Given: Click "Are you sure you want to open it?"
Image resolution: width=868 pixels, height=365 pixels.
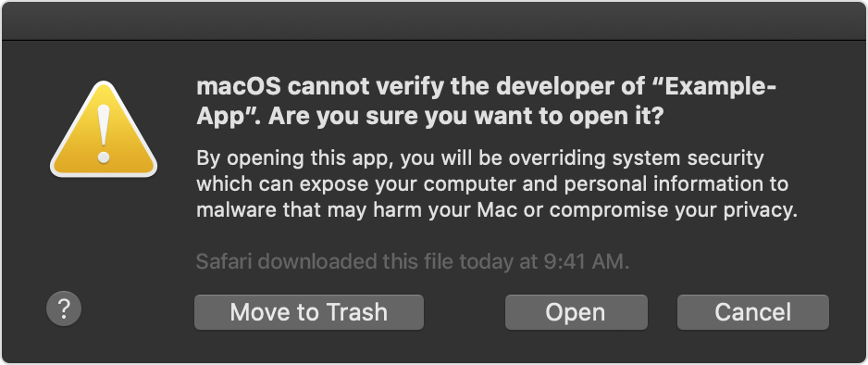Looking at the screenshot, I should 465,118.
